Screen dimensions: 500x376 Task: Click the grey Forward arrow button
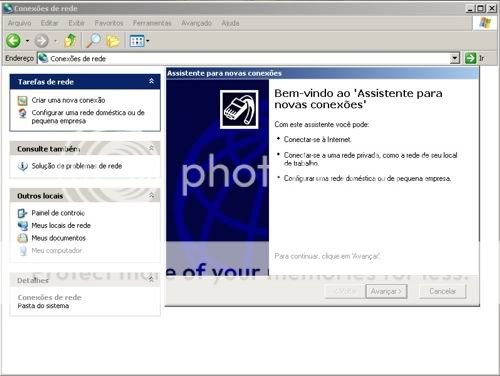(42, 41)
